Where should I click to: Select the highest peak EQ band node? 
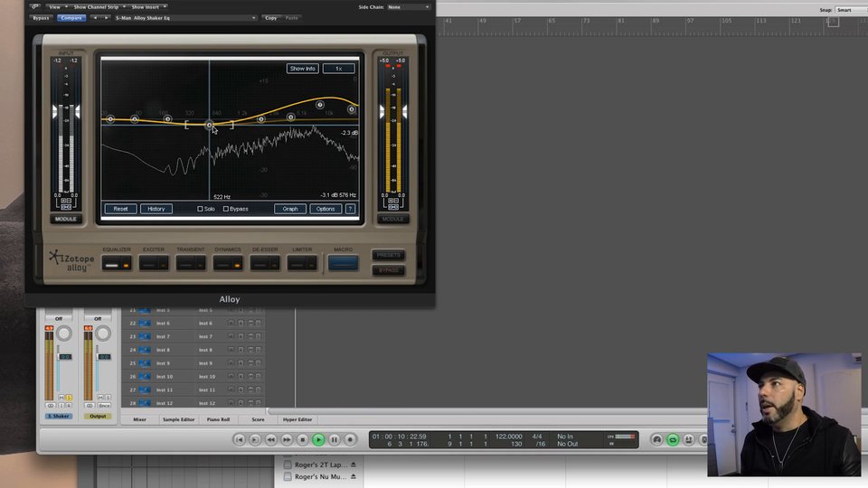click(319, 105)
